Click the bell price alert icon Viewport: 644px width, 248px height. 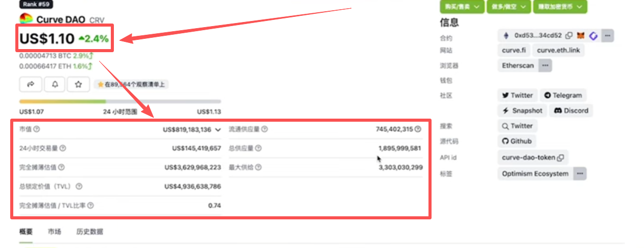(55, 84)
